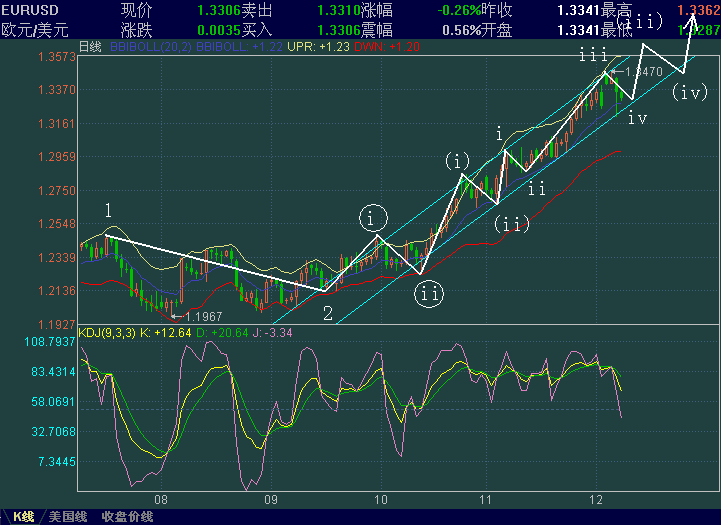Click the (iv) wave label
Image resolution: width=721 pixels, height=525 pixels.
(690, 92)
